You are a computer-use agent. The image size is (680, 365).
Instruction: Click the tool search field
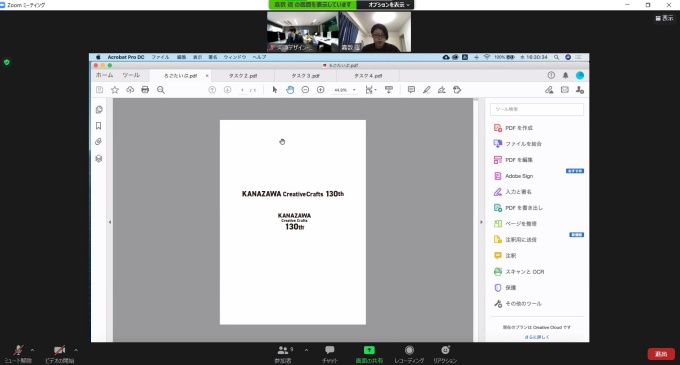click(x=537, y=109)
